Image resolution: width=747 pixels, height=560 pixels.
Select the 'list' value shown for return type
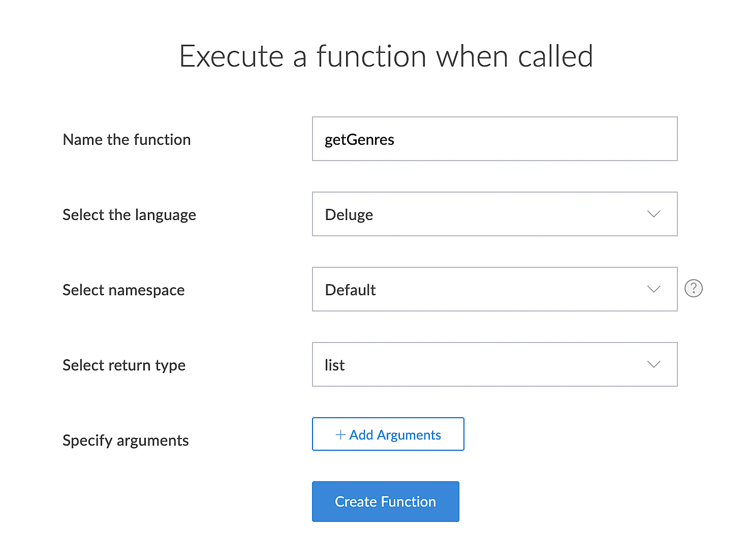point(335,365)
